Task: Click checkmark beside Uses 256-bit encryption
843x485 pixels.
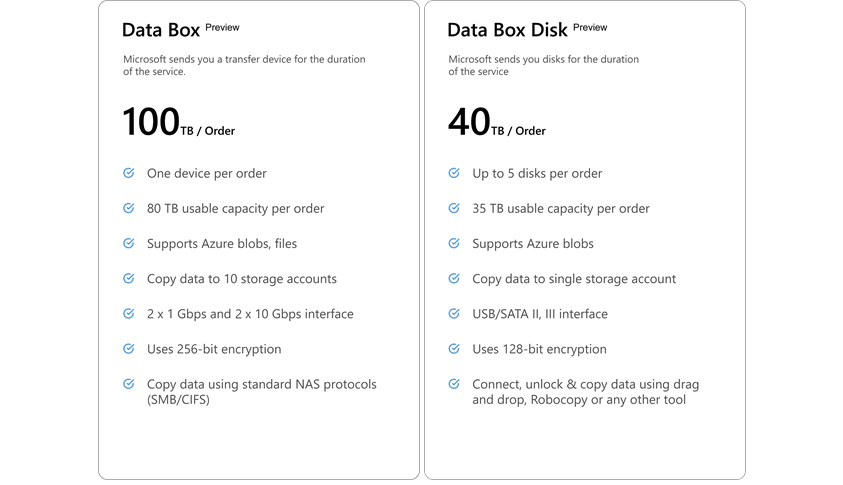Action: pyautogui.click(x=128, y=348)
